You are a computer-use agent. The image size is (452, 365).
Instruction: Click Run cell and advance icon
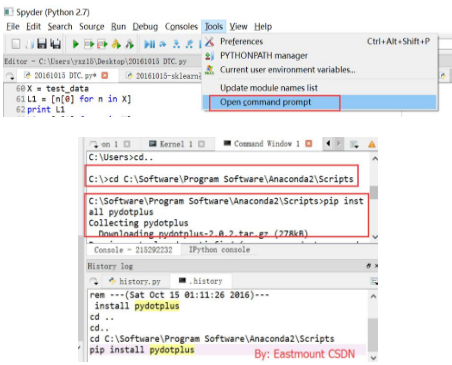click(102, 44)
